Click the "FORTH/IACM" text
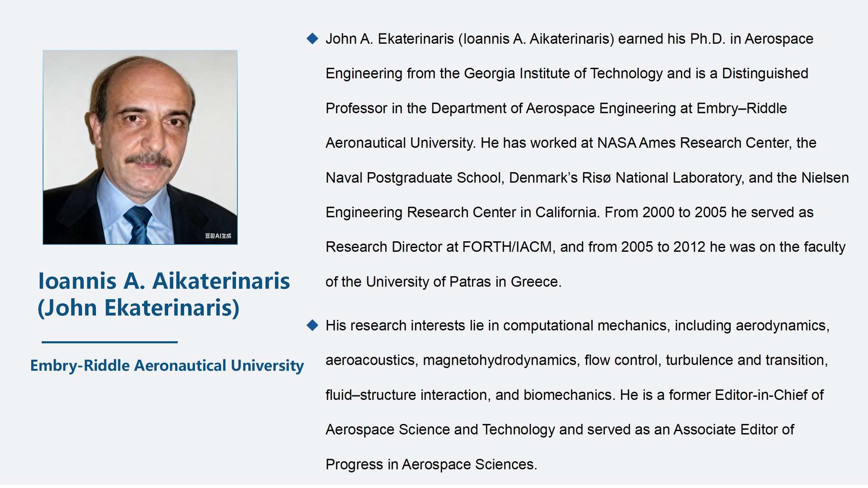Screen dimensions: 868x488 [507, 247]
